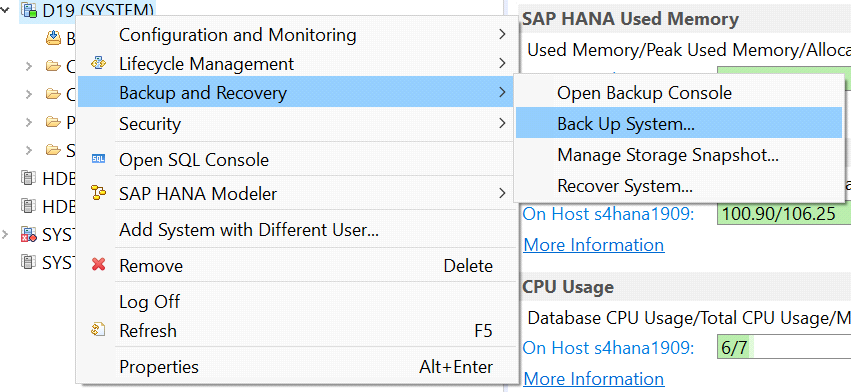851x392 pixels.
Task: Click the Open SQL Console icon
Action: click(x=98, y=160)
